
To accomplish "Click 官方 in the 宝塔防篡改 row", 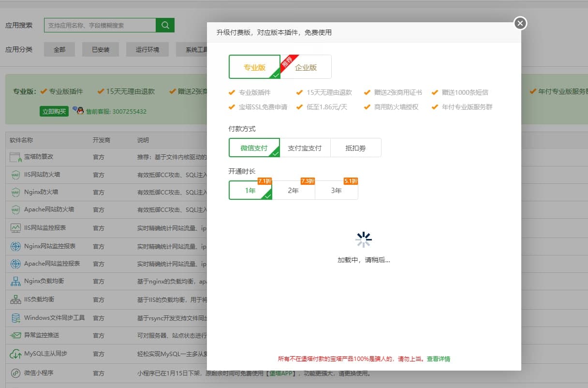I will [x=99, y=157].
